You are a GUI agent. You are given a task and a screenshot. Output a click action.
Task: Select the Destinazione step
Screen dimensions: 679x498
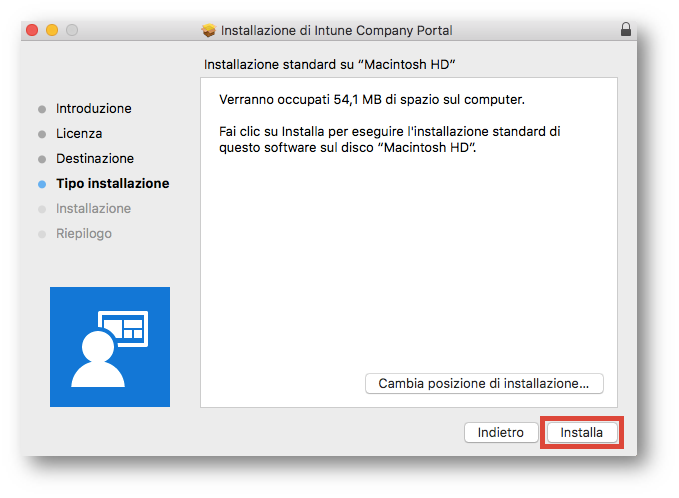click(95, 158)
